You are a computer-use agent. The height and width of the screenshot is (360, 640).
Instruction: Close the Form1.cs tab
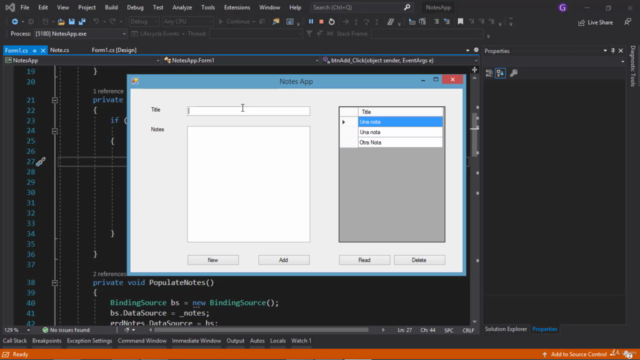[43, 50]
